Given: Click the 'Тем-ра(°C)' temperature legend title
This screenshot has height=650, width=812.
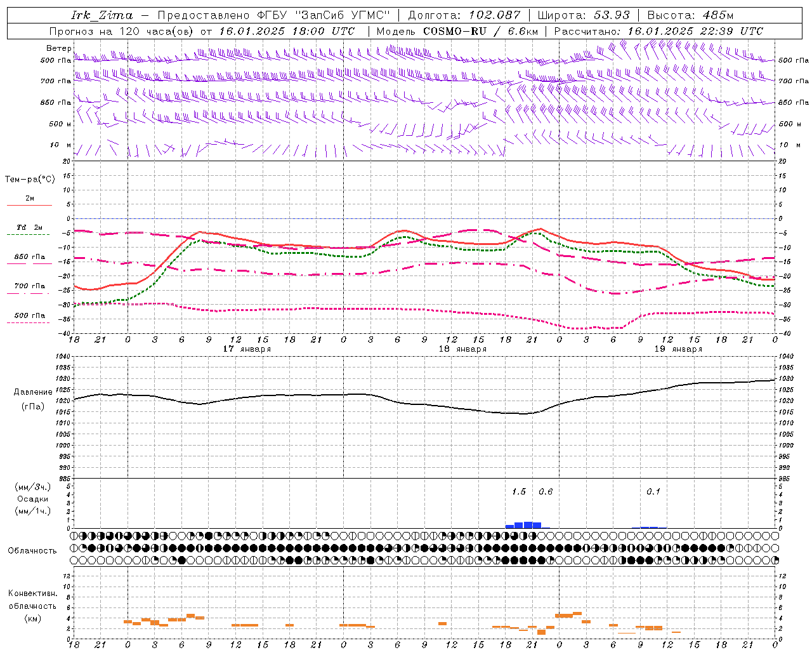Looking at the screenshot, I should [x=30, y=179].
